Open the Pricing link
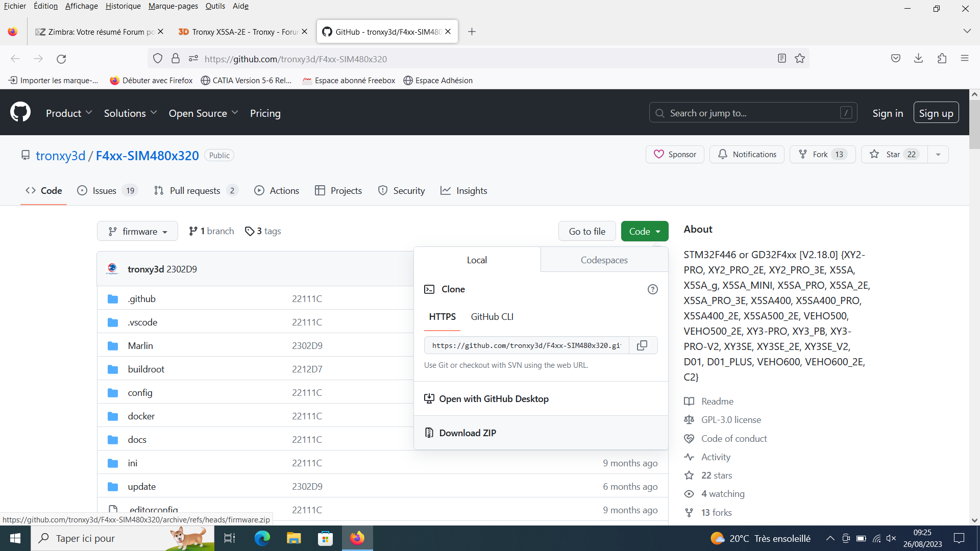Image resolution: width=980 pixels, height=551 pixels. [x=265, y=113]
